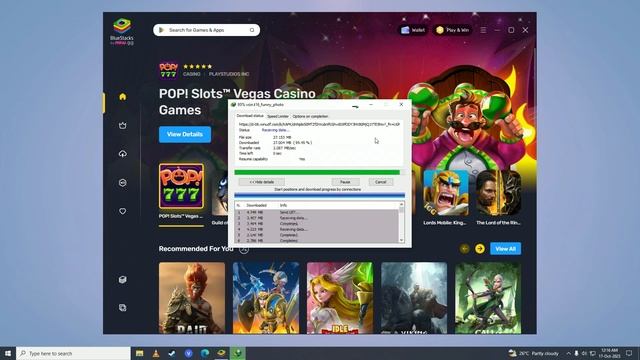The width and height of the screenshot is (640, 360).
Task: Open BlueStacks from the taskbar
Action: tap(221, 353)
